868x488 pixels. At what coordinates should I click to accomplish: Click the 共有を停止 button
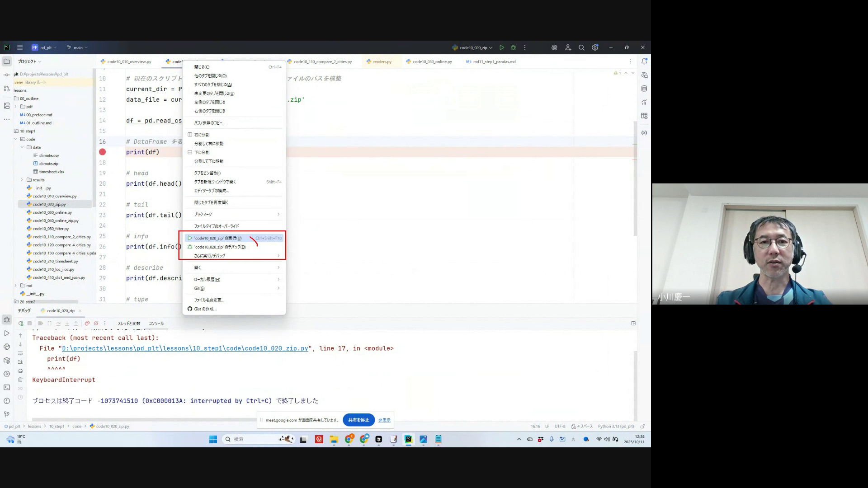tap(359, 420)
